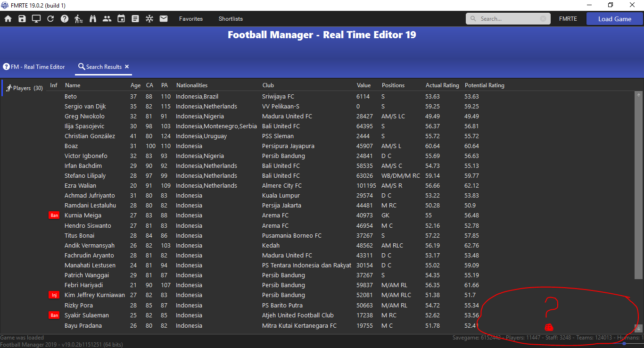Open the Help question mark icon
Screen dimensions: 644x348
tap(65, 19)
